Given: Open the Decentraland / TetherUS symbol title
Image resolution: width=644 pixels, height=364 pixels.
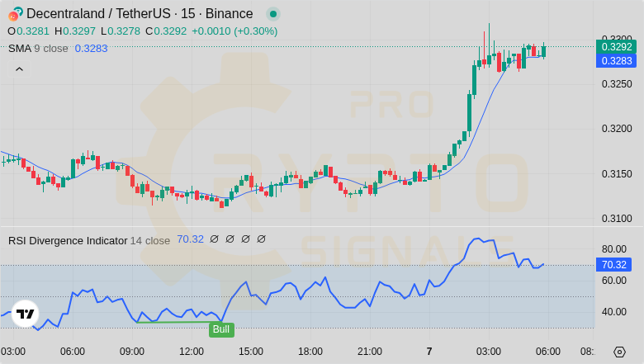Looking at the screenshot, I should (x=140, y=13).
